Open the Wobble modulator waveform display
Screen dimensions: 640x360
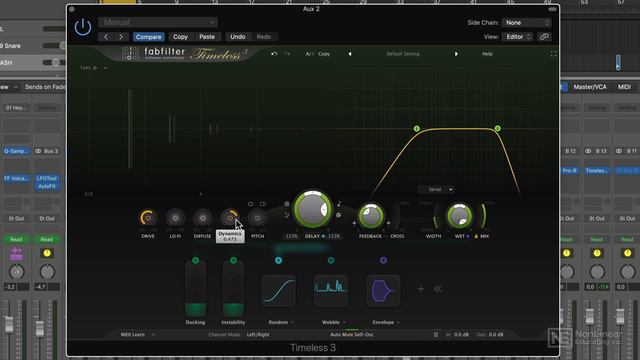pyautogui.click(x=331, y=290)
